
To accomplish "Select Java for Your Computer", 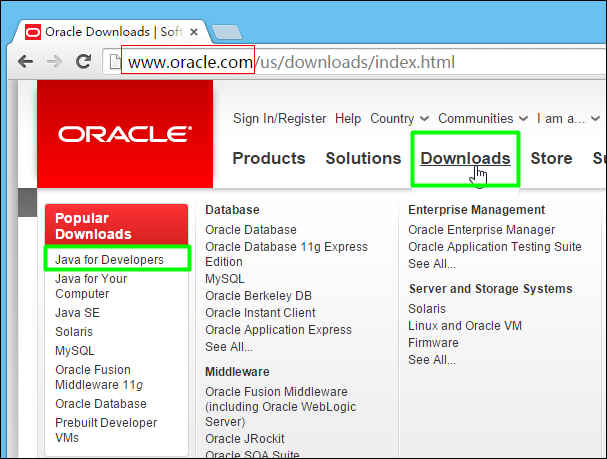I will (91, 286).
